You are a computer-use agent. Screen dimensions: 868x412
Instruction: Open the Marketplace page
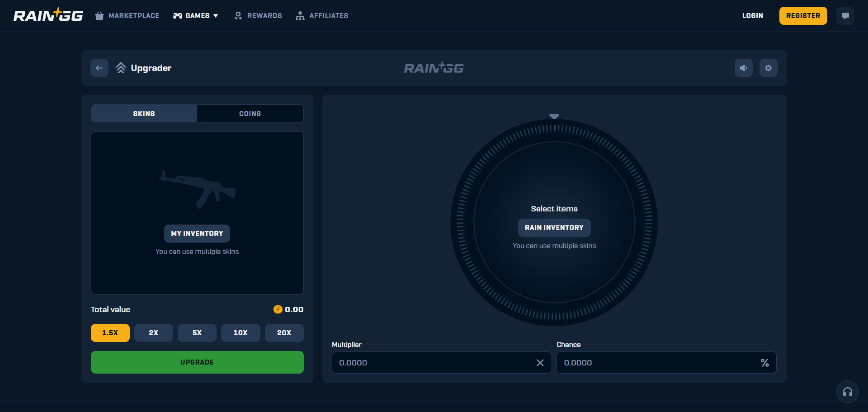click(127, 16)
